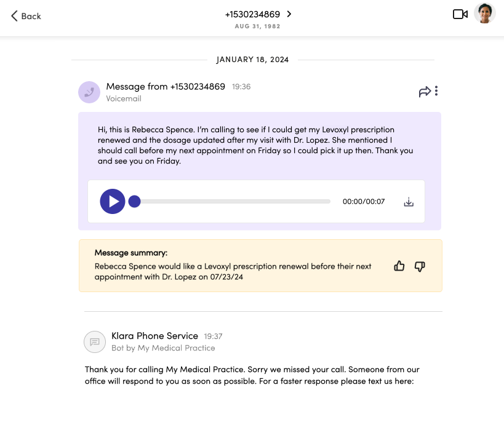Open the three-dot more options menu
This screenshot has width=504, height=444.
pyautogui.click(x=436, y=91)
